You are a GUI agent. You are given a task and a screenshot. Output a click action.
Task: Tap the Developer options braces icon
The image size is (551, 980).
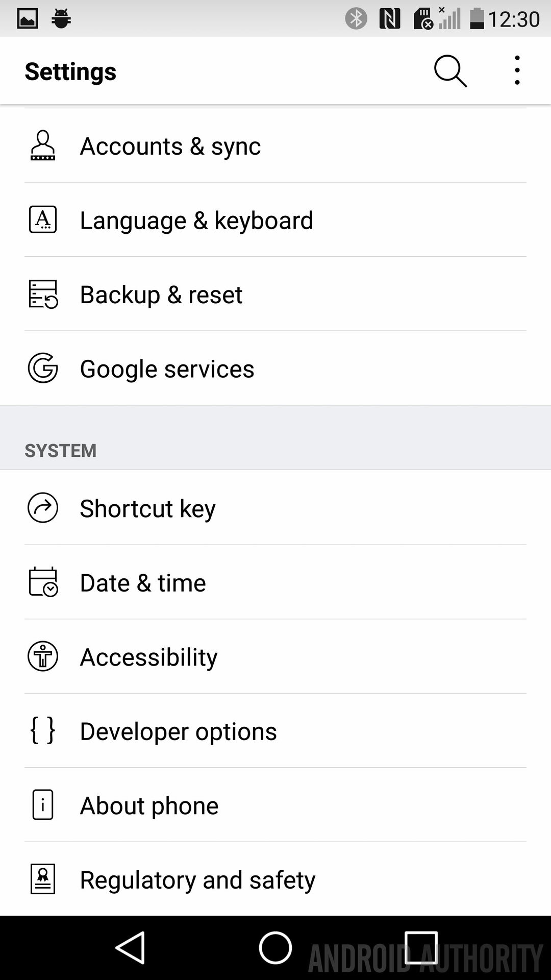pyautogui.click(x=43, y=730)
